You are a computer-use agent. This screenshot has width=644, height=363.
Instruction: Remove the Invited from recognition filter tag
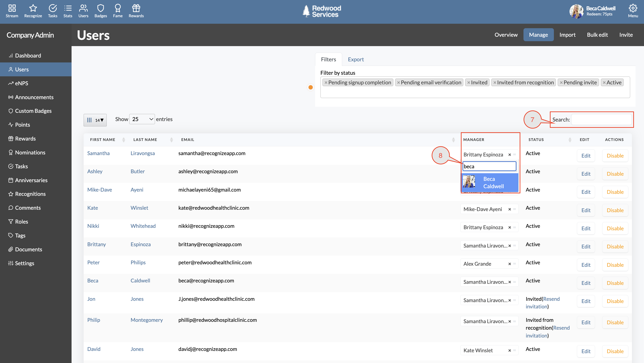[x=495, y=83]
